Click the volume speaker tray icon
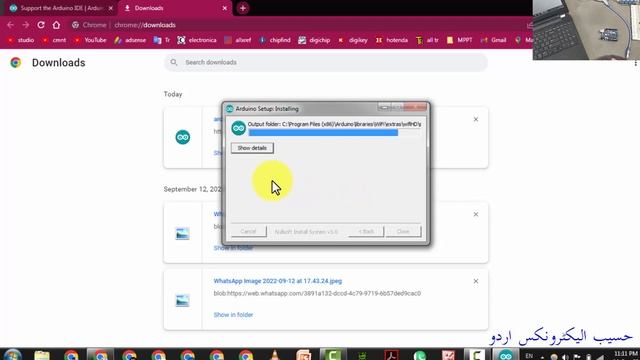 tap(565, 357)
